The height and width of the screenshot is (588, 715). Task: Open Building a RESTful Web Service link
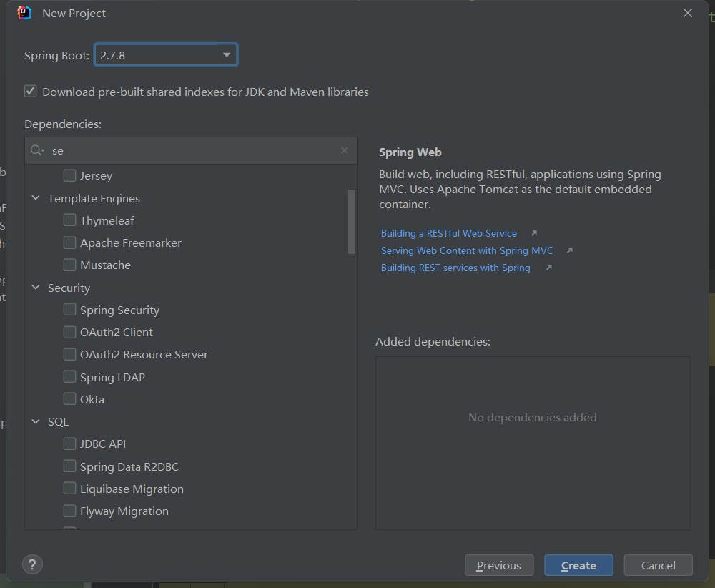coord(448,233)
